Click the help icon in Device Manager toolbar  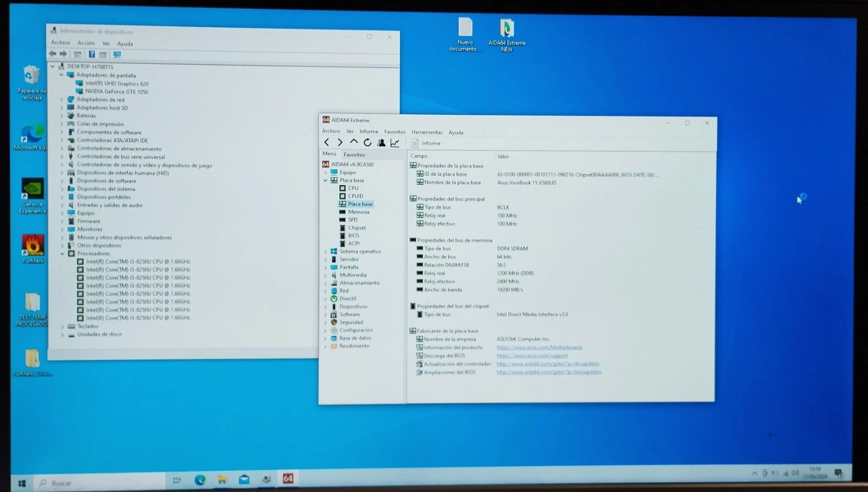click(92, 54)
